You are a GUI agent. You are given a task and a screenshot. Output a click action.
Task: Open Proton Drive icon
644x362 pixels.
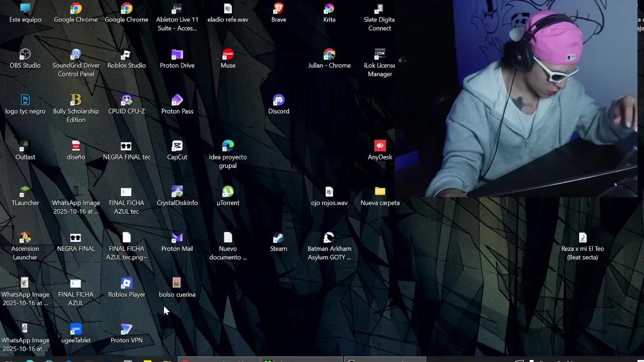(x=177, y=59)
